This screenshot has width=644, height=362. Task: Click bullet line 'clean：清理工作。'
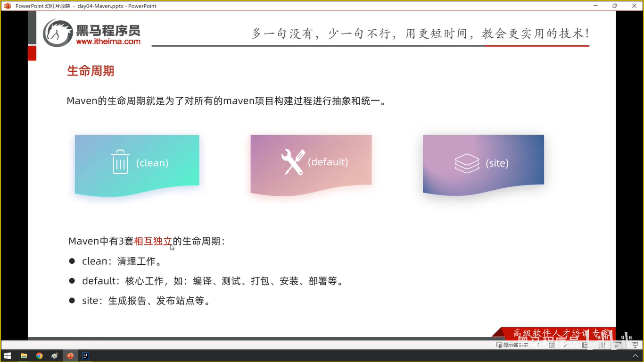click(x=122, y=261)
